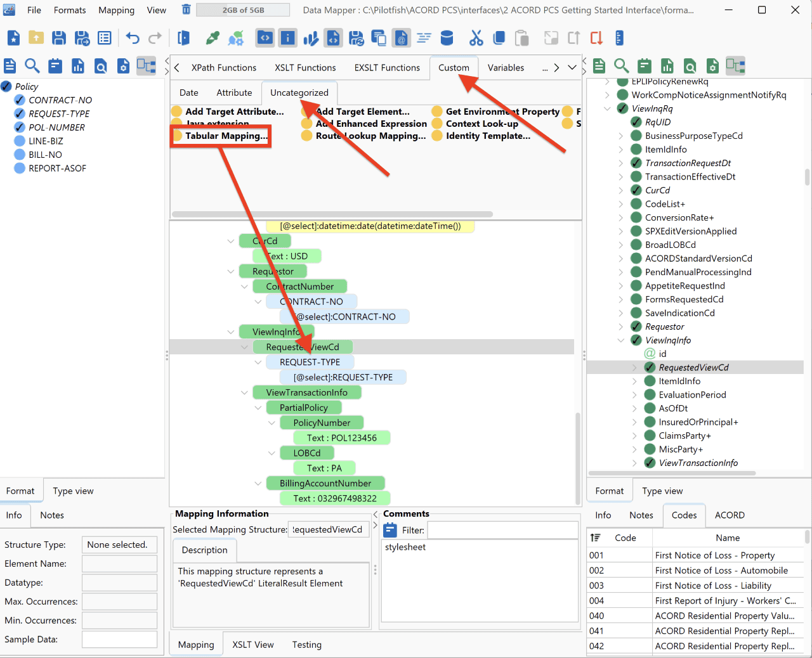This screenshot has width=812, height=658.
Task: Expand BusinessPurposeTypeCd in target tree
Action: (620, 136)
